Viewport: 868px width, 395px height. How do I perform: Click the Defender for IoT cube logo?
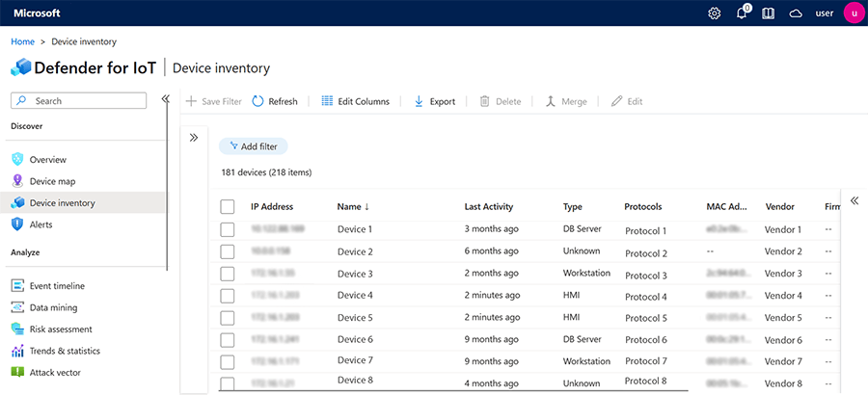21,68
